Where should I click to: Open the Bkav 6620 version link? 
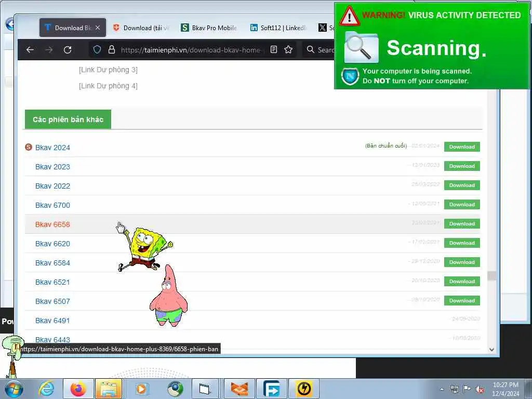[x=52, y=244]
